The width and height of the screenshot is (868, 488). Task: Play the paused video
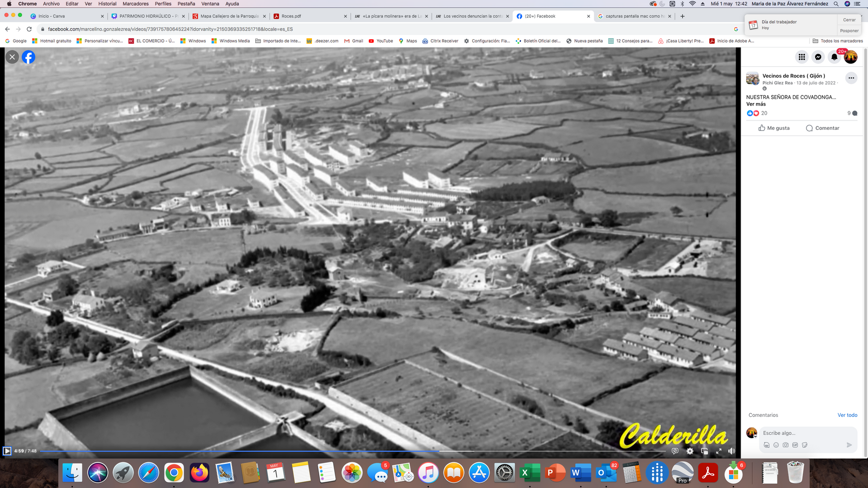[7, 451]
